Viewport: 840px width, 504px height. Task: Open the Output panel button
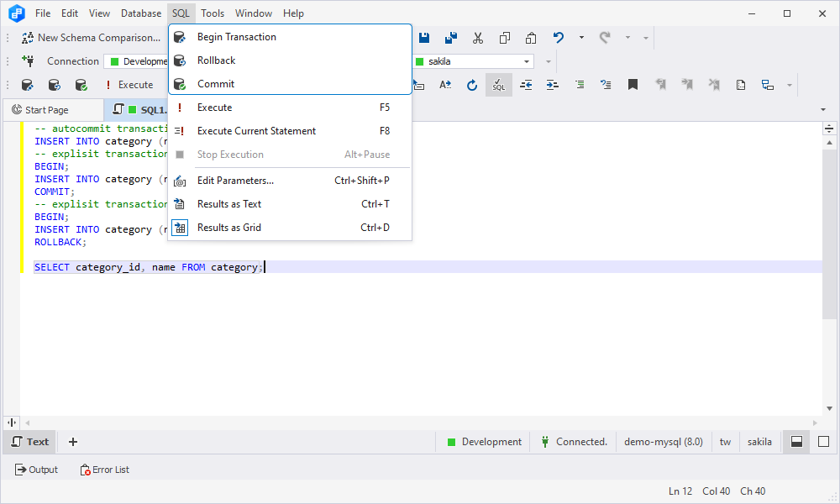pos(36,470)
